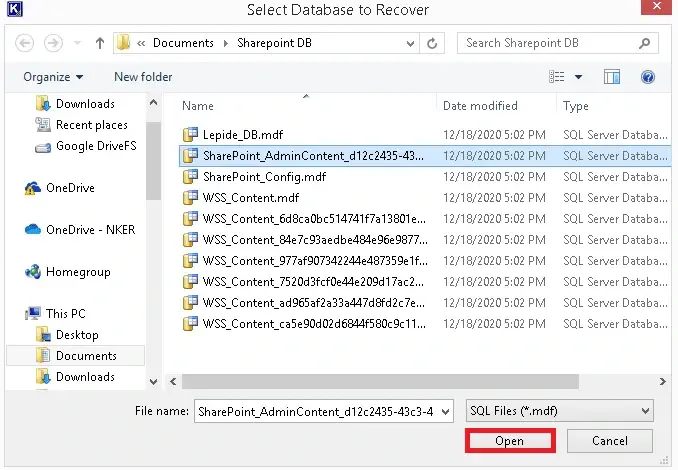Viewport: 678px width, 470px height.
Task: Select WSS_Content_6d8ca0bc file
Action: 425,219
